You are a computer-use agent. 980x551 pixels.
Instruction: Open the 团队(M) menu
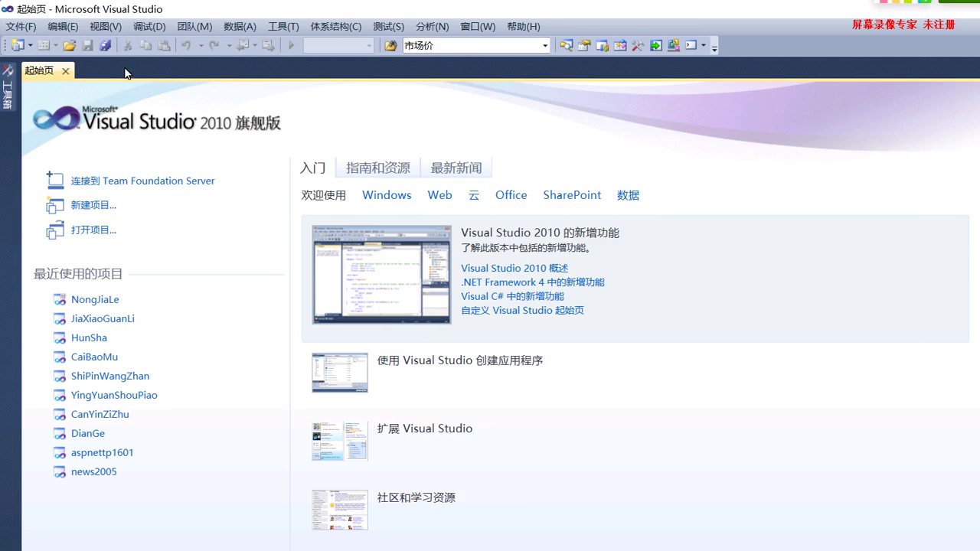[194, 26]
